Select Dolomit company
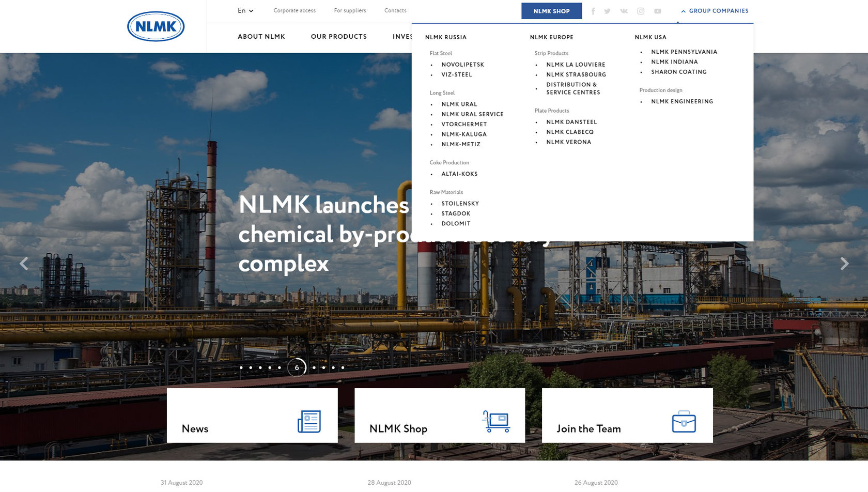Screen dimensions: 868x492 click(x=456, y=224)
